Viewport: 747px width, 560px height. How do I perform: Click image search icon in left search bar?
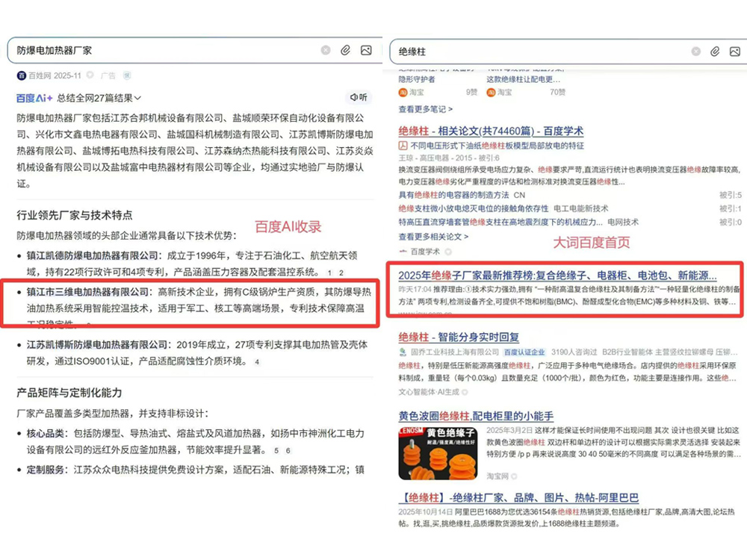tap(365, 50)
